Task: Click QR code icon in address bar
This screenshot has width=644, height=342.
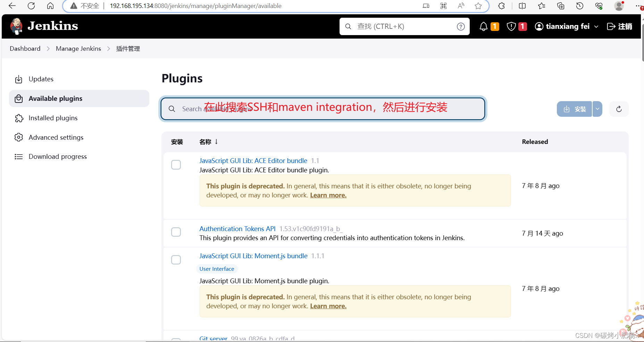Action: tap(443, 6)
